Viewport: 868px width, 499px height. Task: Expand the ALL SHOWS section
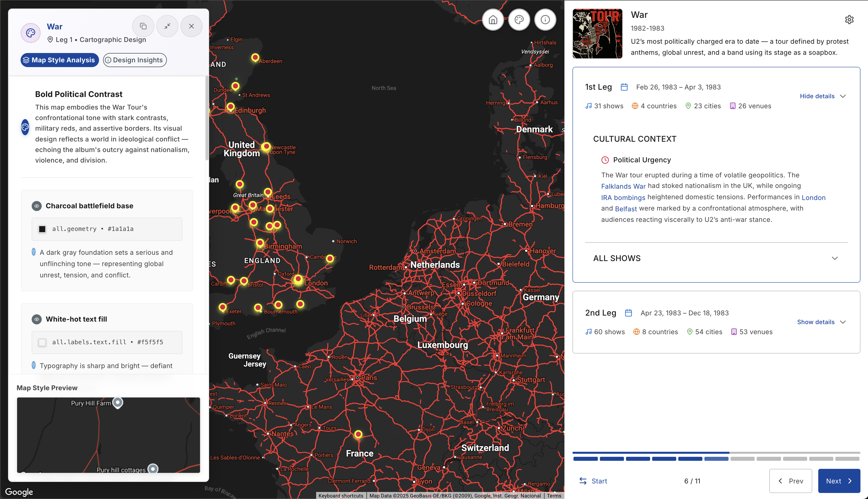coord(834,258)
